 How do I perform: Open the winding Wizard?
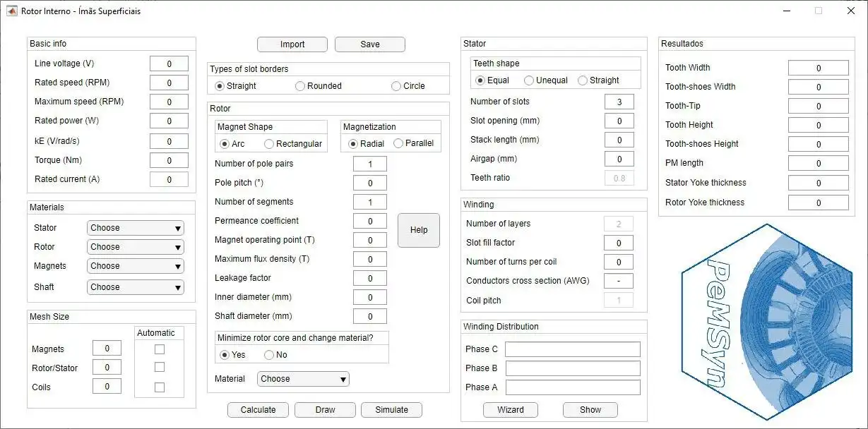(510, 410)
